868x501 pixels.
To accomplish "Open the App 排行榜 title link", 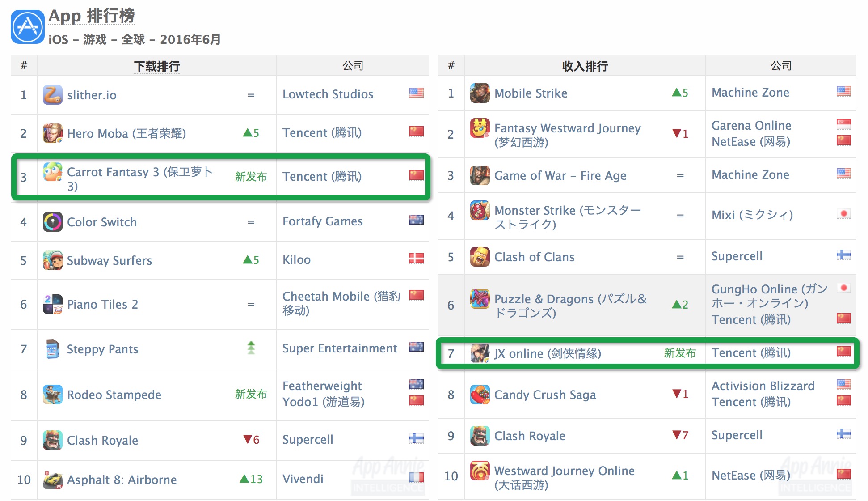I will click(x=92, y=16).
